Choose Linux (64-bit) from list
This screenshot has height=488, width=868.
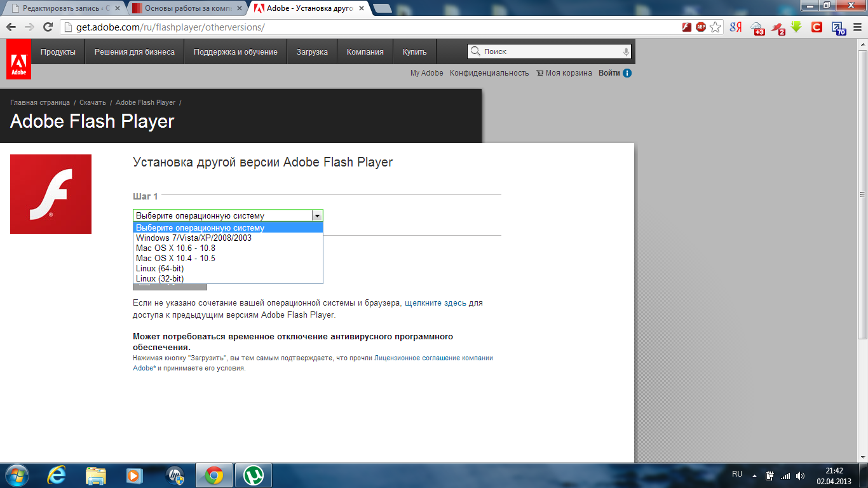pyautogui.click(x=228, y=269)
